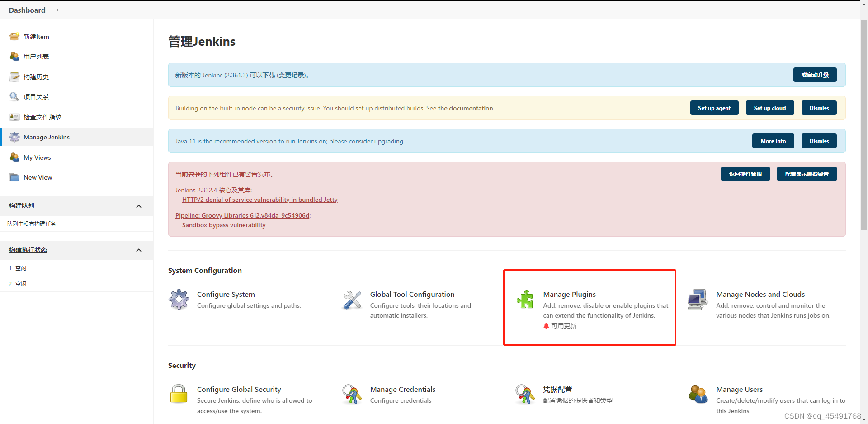Open the Manage Users title link
The width and height of the screenshot is (868, 424).
(740, 390)
